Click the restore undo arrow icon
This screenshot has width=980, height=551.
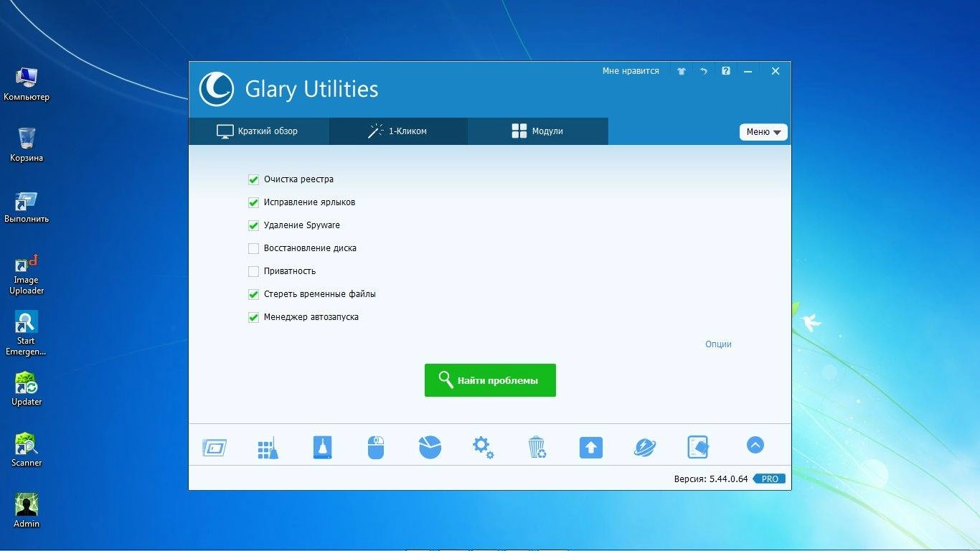point(704,71)
